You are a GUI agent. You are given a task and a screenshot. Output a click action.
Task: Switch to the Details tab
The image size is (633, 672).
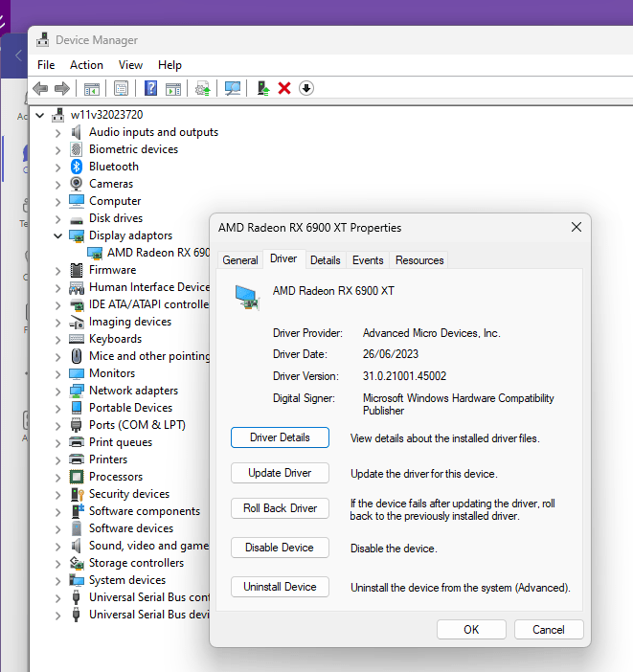pos(325,260)
